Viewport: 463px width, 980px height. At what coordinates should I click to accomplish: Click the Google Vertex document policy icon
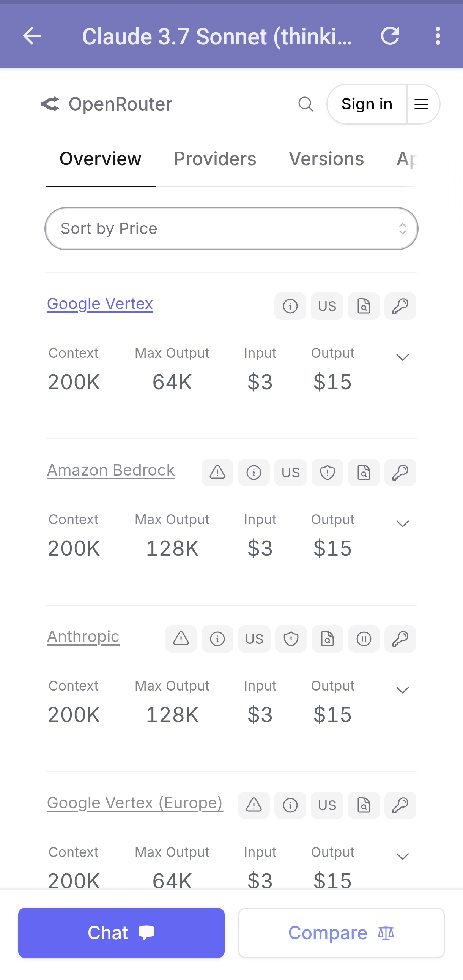pos(364,306)
